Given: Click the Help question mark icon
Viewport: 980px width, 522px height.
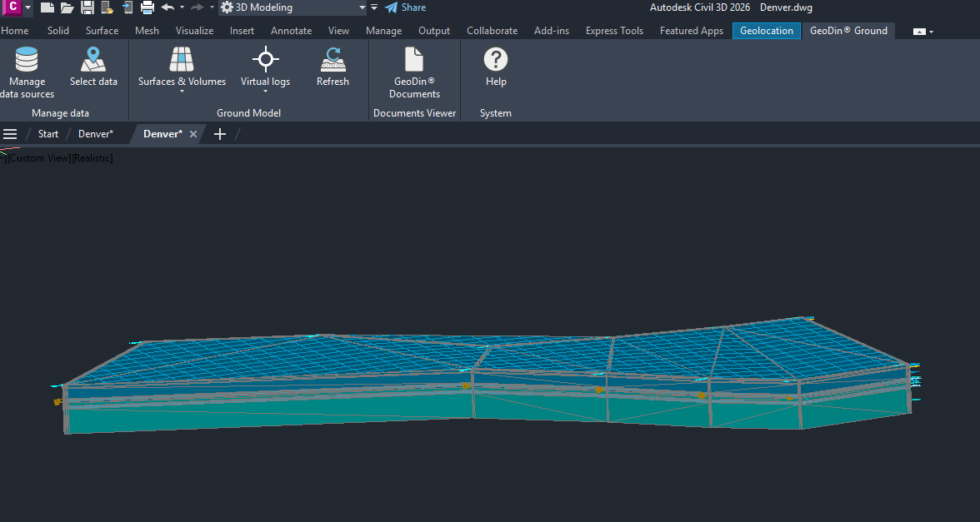Looking at the screenshot, I should point(496,59).
